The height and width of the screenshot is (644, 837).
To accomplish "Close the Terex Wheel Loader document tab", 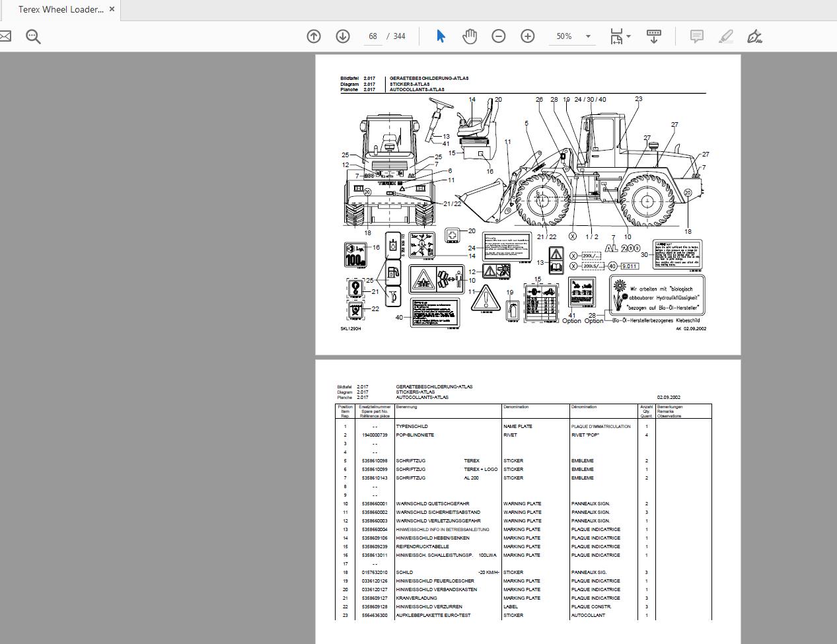I will click(111, 9).
